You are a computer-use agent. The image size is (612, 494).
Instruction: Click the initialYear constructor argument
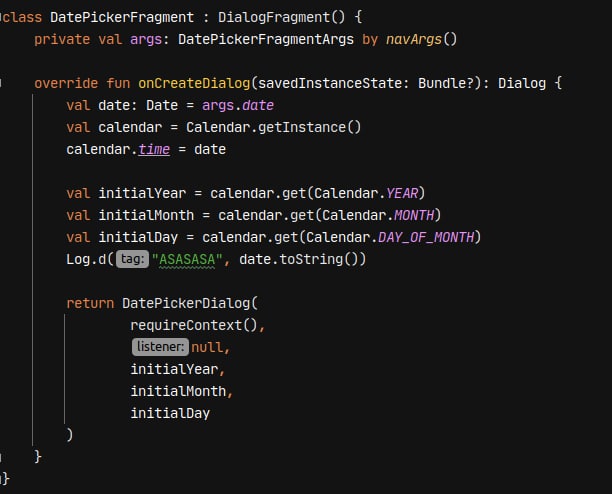[x=174, y=369]
